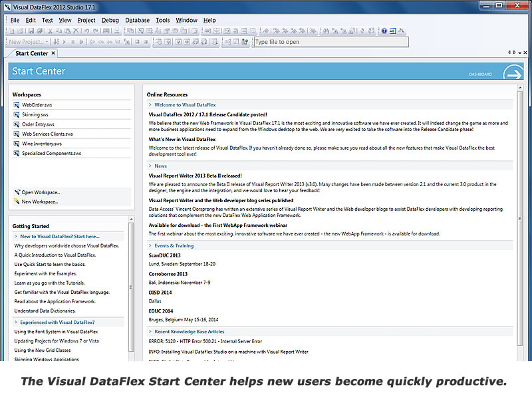This screenshot has height=399, width=532.
Task: Click 'Learn as you go with the Tutorials'
Action: (49, 283)
